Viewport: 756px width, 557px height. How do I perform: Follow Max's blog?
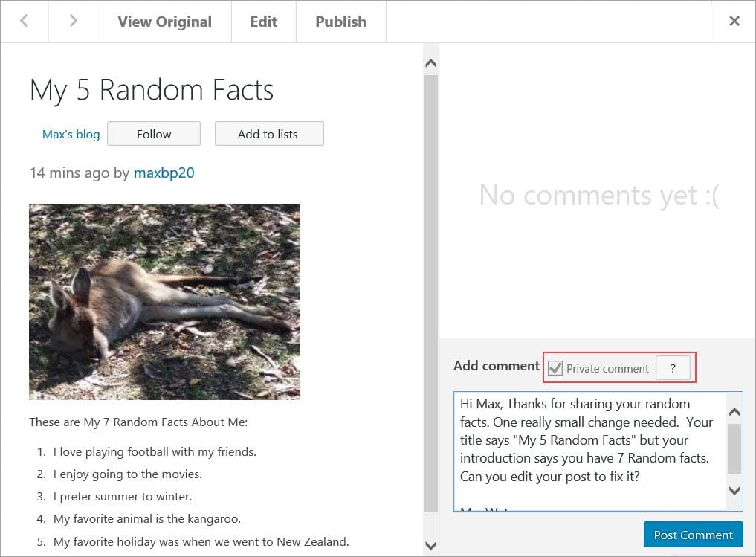(154, 134)
